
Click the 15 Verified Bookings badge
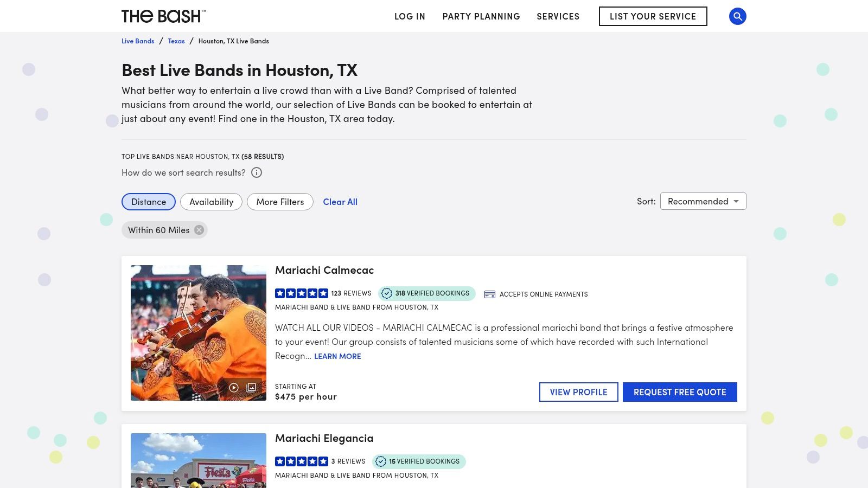419,461
